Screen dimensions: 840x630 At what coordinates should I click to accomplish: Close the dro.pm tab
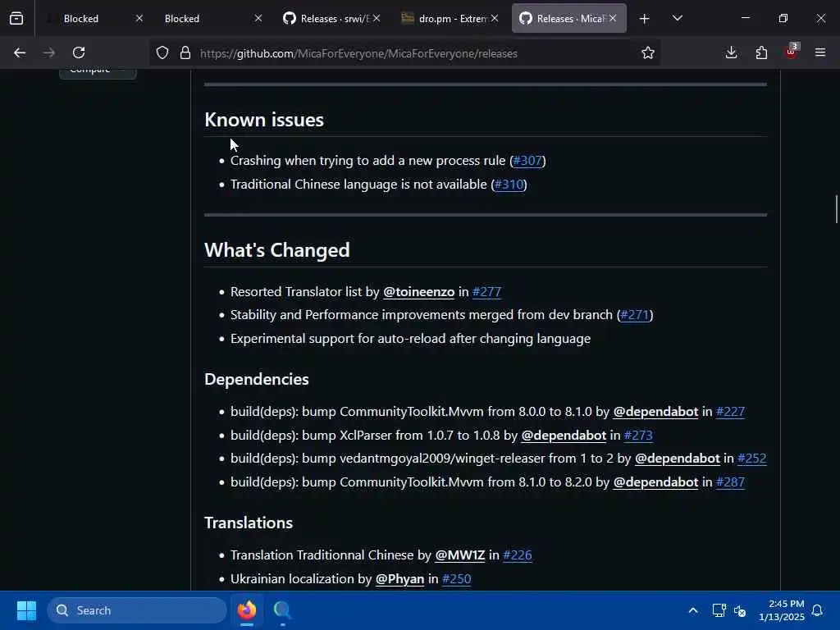pos(495,18)
